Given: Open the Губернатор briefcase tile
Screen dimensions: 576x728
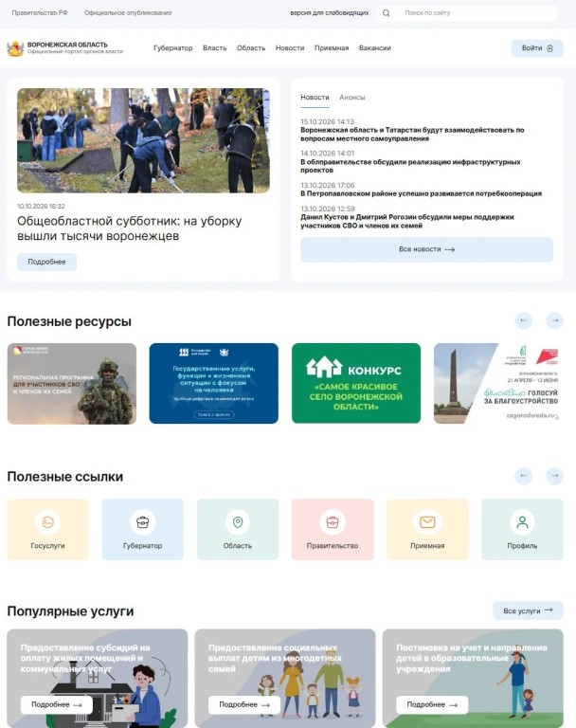Looking at the screenshot, I should click(142, 529).
